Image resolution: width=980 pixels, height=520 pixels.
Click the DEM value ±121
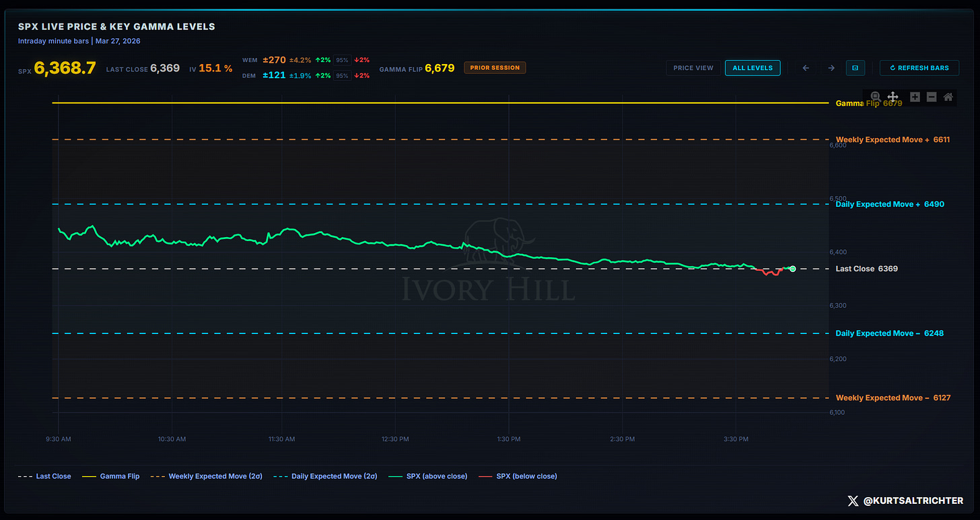[x=273, y=75]
